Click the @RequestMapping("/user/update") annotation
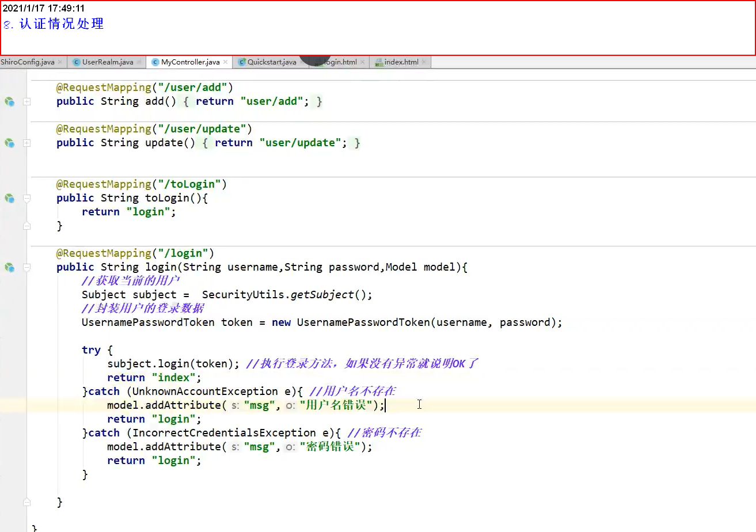 point(154,129)
